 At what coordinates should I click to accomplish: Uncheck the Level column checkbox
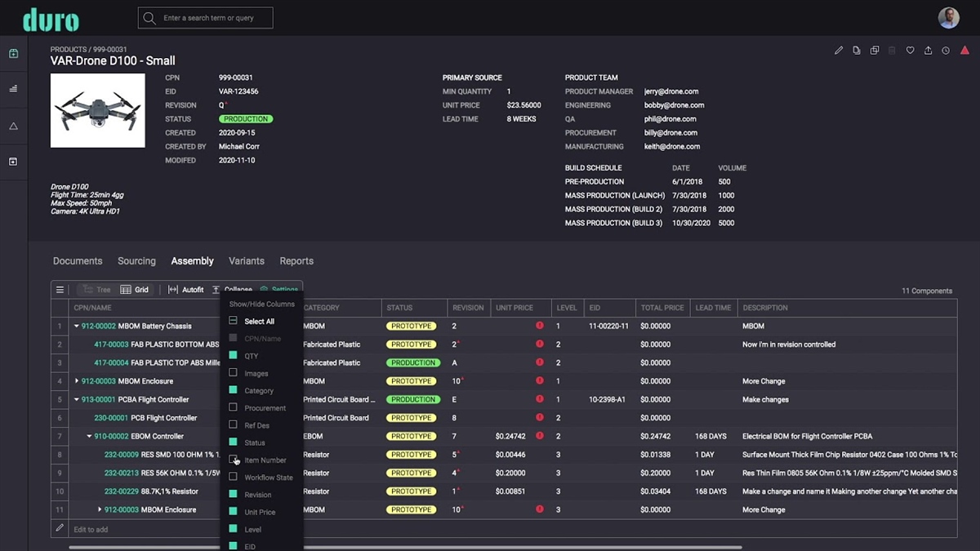(233, 529)
